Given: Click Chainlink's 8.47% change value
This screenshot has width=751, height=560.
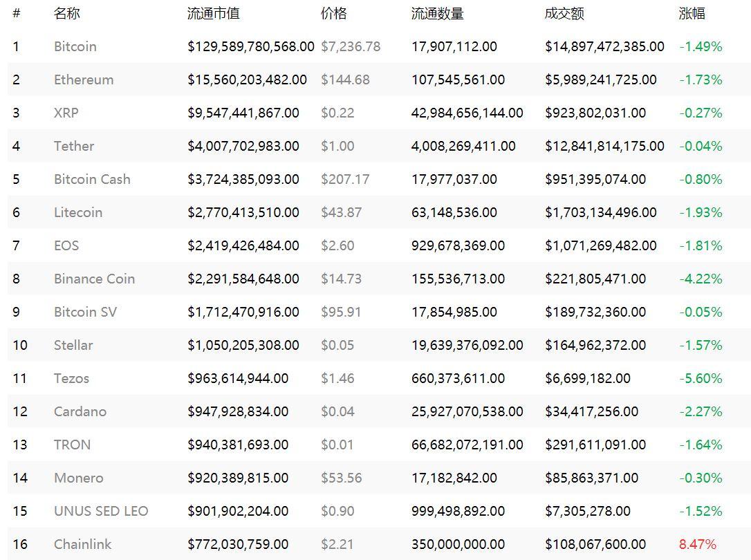Looking at the screenshot, I should click(698, 544).
